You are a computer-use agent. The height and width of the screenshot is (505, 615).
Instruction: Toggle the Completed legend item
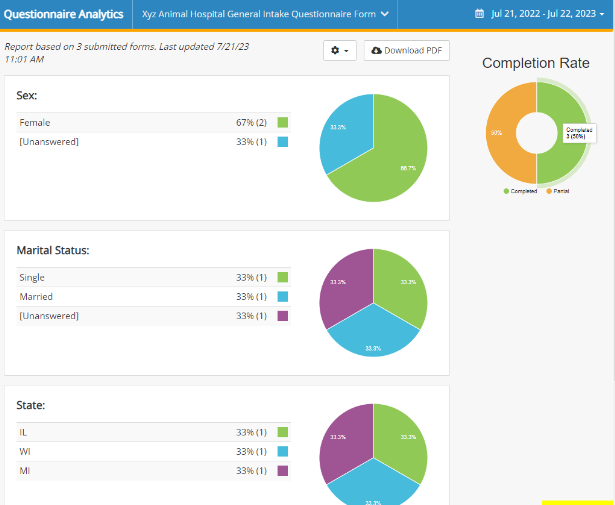(x=520, y=191)
